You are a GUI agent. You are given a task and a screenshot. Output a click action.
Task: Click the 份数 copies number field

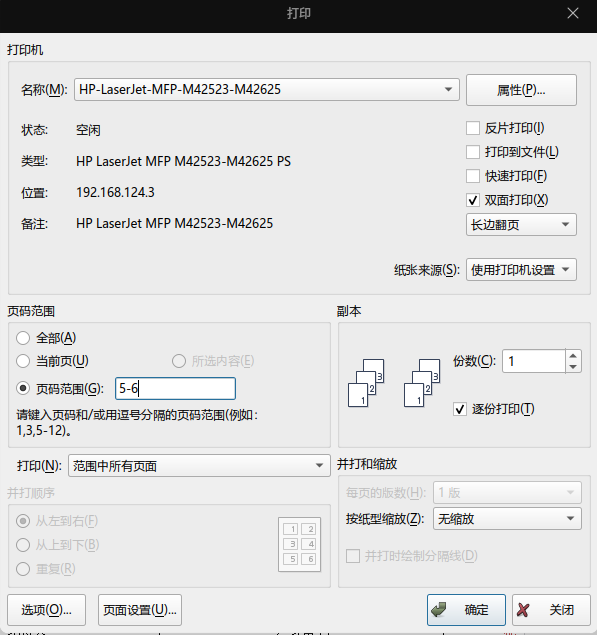click(x=534, y=361)
